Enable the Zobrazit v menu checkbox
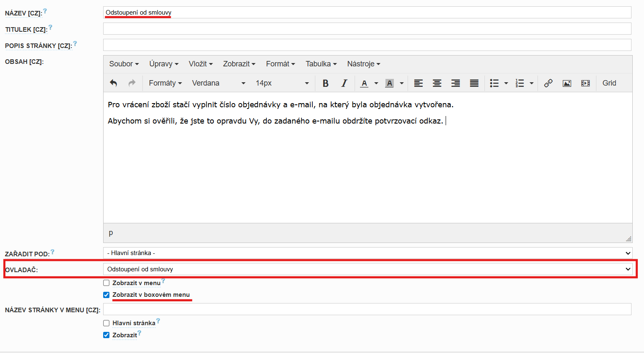Screen dimensions: 644x354 [106, 283]
